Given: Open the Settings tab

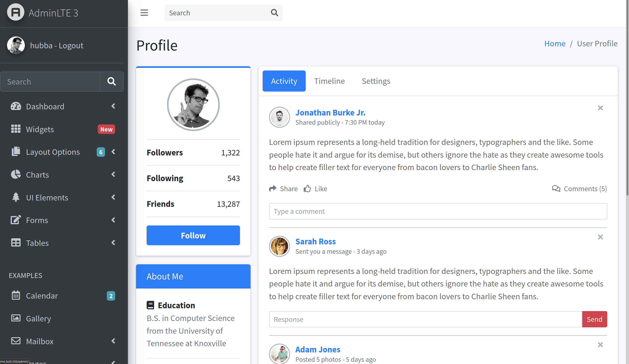Looking at the screenshot, I should [376, 81].
